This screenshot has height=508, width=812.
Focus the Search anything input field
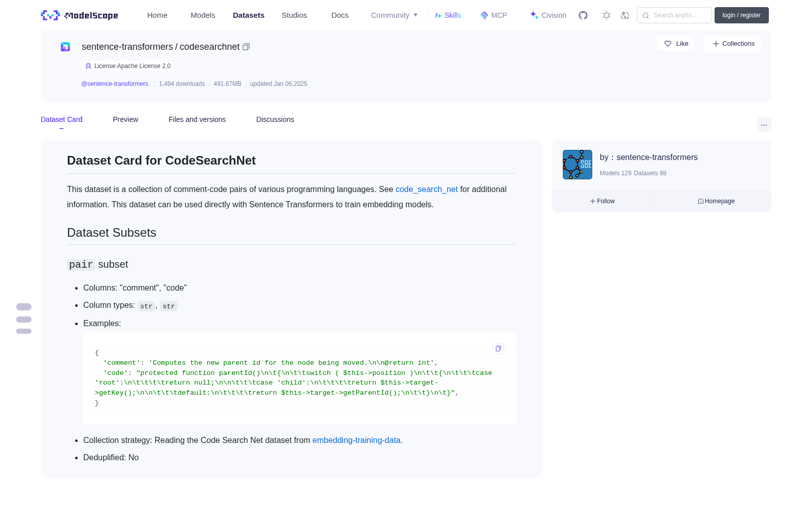[674, 15]
